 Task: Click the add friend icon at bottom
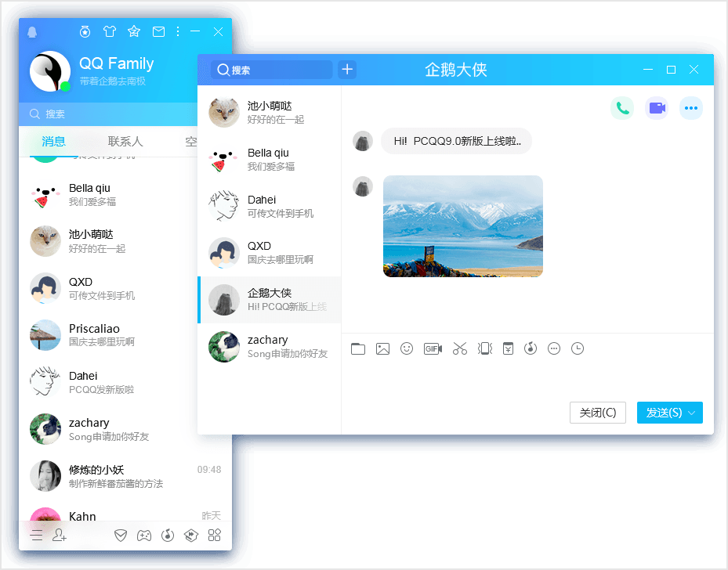[x=60, y=536]
